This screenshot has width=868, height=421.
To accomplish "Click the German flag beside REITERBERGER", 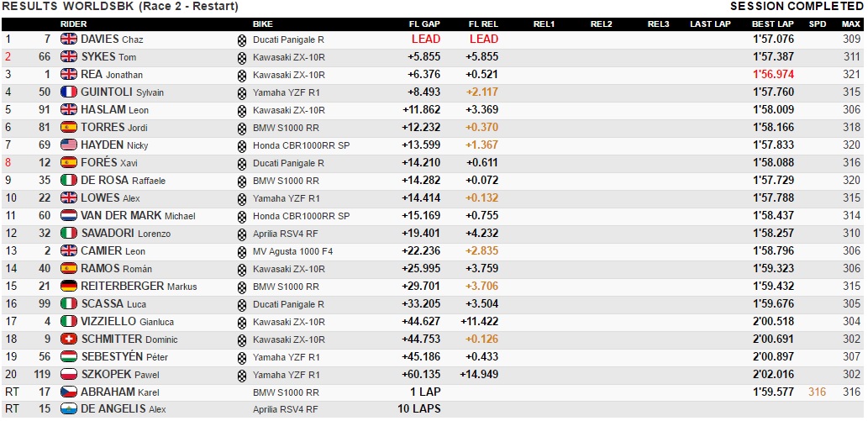I will (69, 287).
